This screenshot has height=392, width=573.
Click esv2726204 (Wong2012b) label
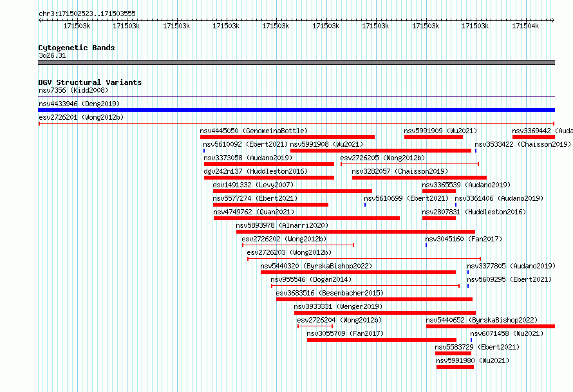tap(339, 320)
